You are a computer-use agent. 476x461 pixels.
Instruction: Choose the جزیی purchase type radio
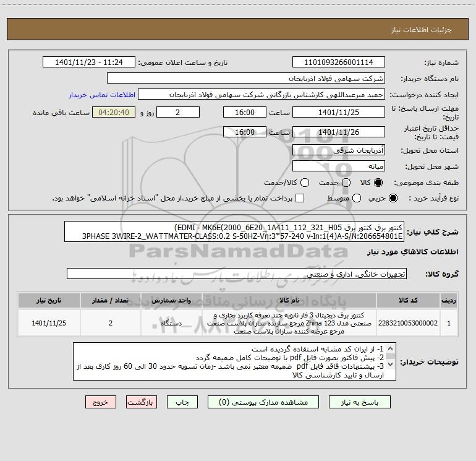[393, 198]
